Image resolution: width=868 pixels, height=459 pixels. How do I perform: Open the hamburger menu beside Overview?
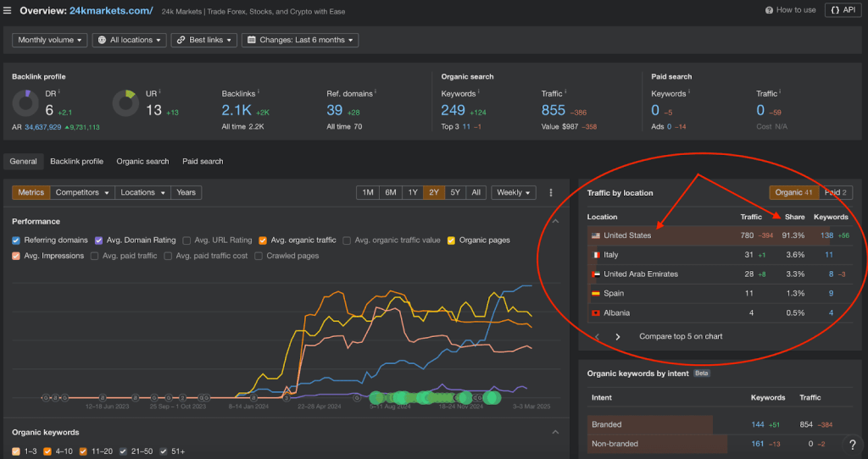click(7, 10)
